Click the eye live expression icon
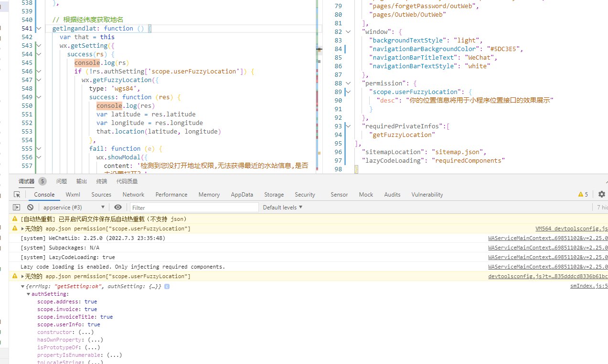 [118, 208]
